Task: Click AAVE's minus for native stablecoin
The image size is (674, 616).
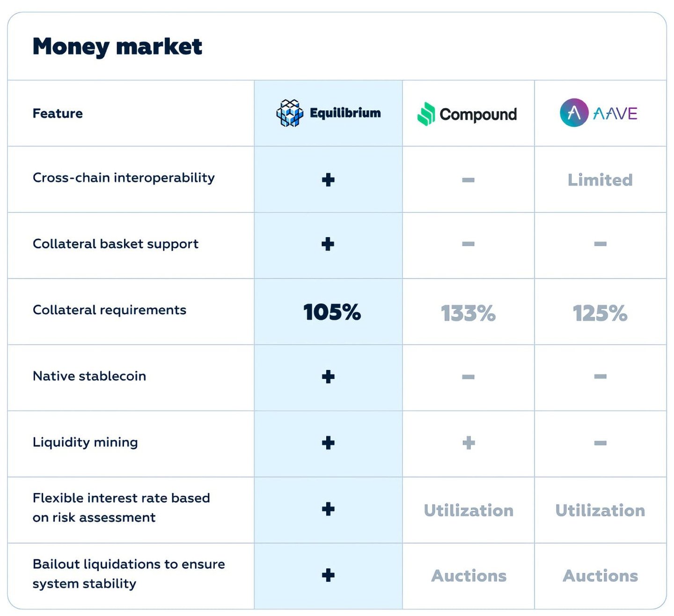Action: click(600, 377)
